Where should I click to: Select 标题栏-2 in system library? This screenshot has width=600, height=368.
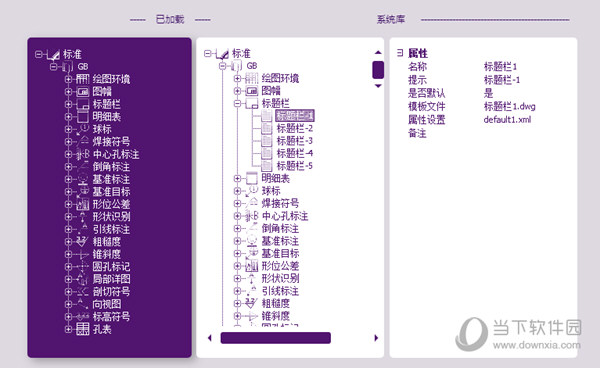click(x=295, y=128)
